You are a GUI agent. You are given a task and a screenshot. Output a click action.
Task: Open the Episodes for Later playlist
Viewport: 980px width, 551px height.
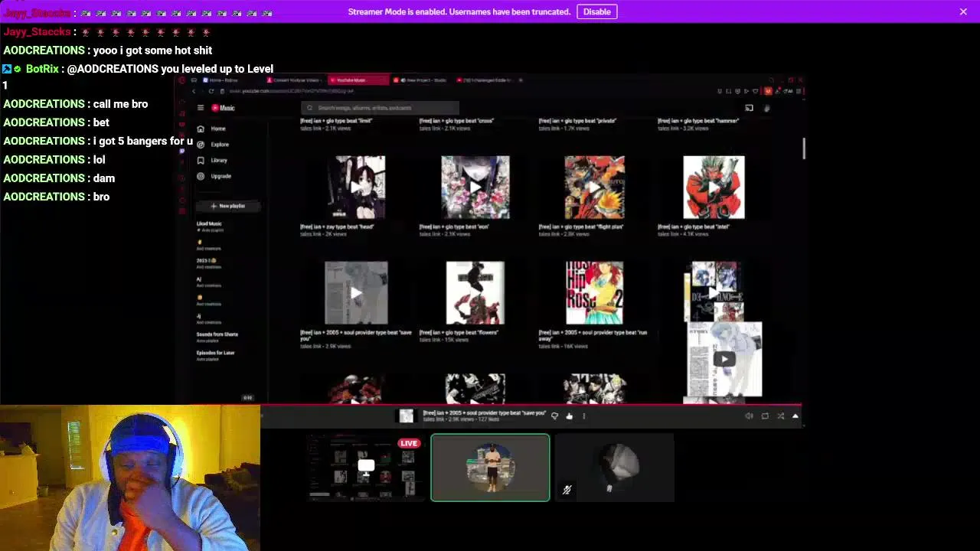click(215, 354)
